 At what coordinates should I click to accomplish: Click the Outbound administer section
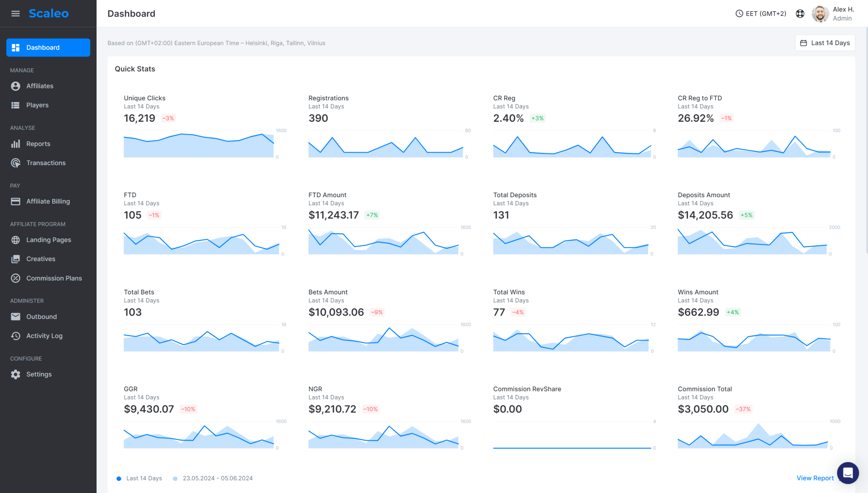(41, 316)
